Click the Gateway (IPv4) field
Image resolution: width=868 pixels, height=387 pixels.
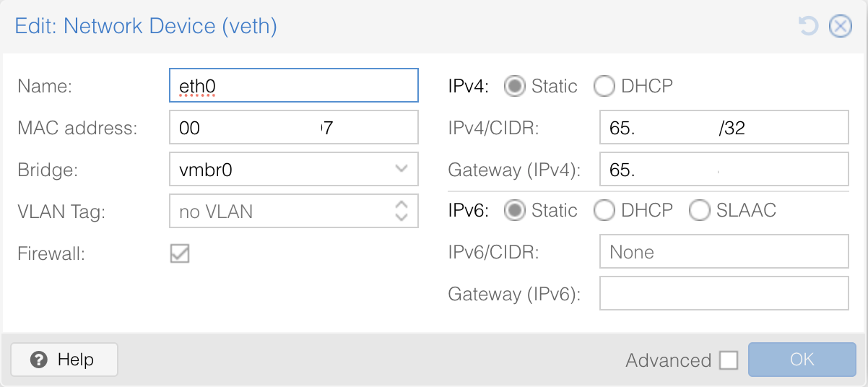click(724, 170)
